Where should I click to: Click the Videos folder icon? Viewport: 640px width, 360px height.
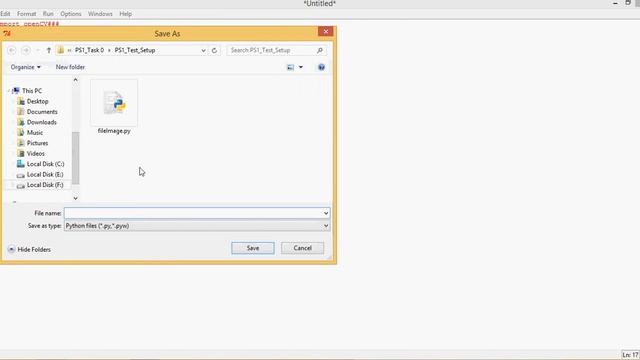21,153
